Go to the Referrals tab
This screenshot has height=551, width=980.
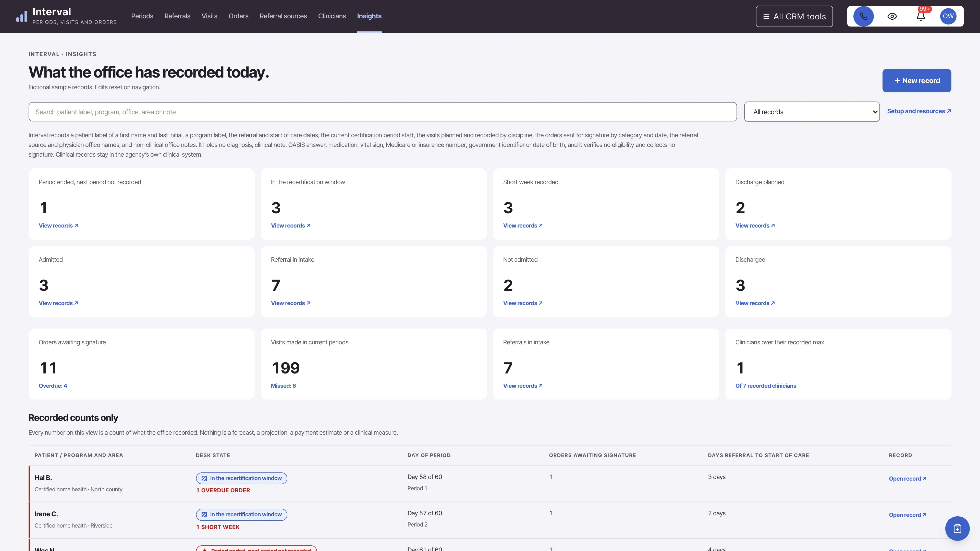(177, 16)
